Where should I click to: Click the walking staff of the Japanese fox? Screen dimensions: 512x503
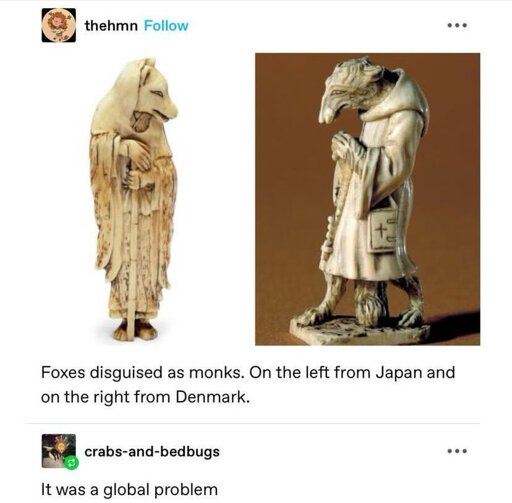[x=133, y=255]
